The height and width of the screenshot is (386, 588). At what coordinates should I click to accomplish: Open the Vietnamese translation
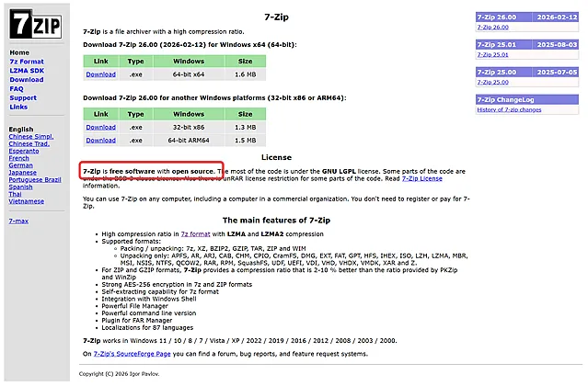[27, 201]
